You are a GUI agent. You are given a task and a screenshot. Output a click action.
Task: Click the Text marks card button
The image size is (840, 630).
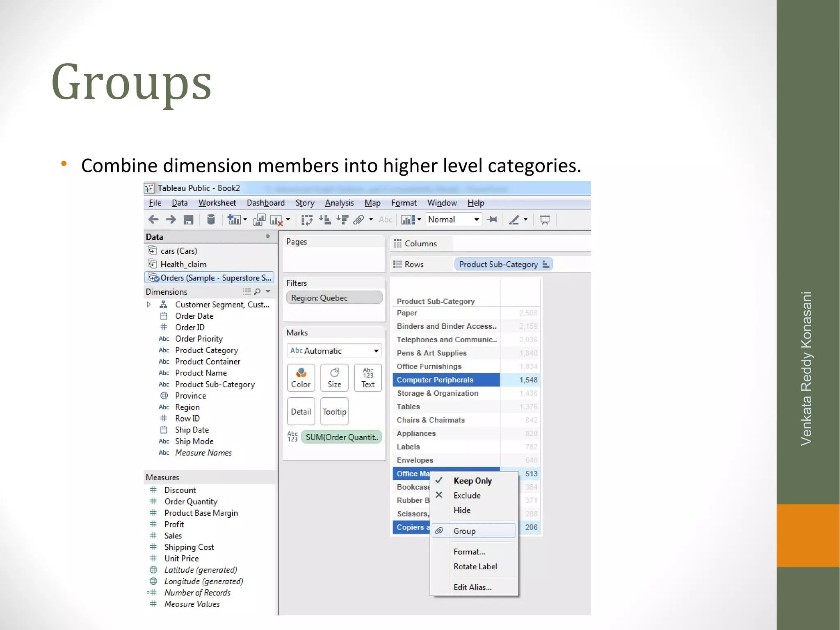click(368, 378)
